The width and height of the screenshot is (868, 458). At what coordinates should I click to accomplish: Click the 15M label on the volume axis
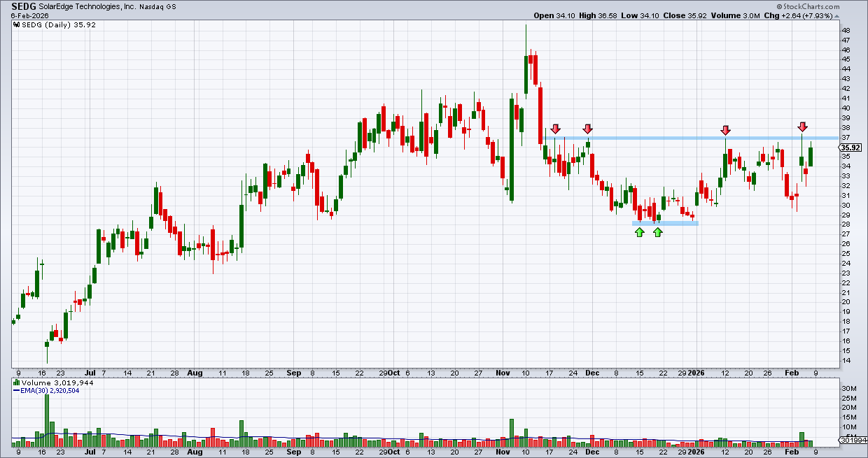pyautogui.click(x=848, y=417)
